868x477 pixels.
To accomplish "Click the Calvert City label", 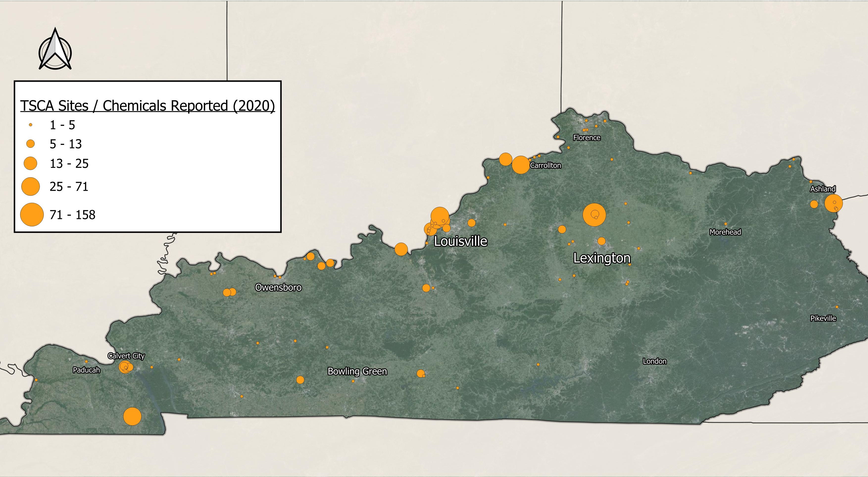I will click(126, 356).
